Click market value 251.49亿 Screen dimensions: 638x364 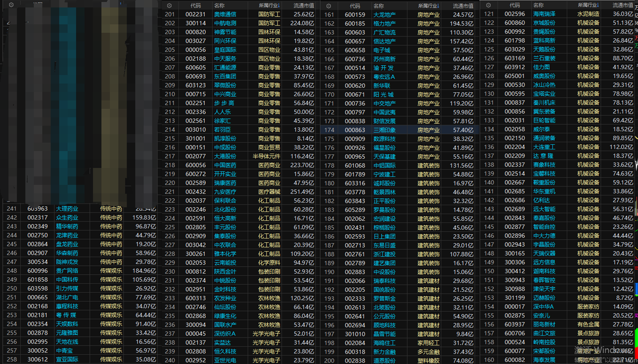(302, 192)
